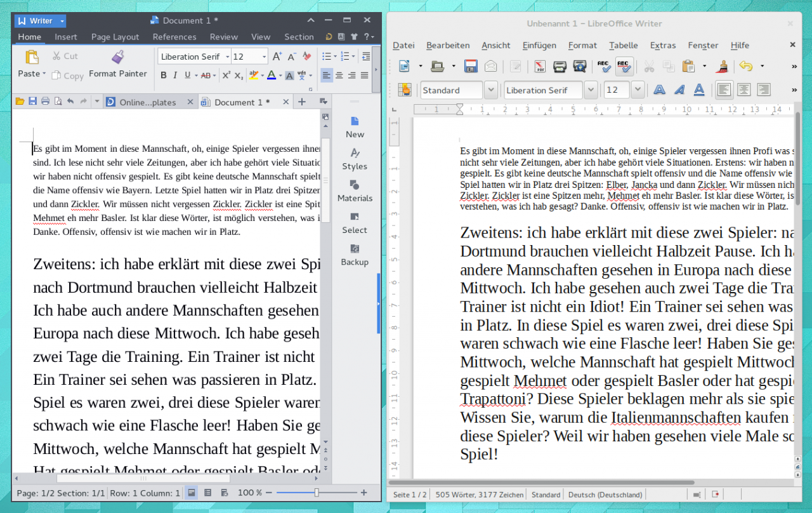812x513 pixels.
Task: Toggle bold 'A' in LibreOffice toolbar
Action: [660, 90]
